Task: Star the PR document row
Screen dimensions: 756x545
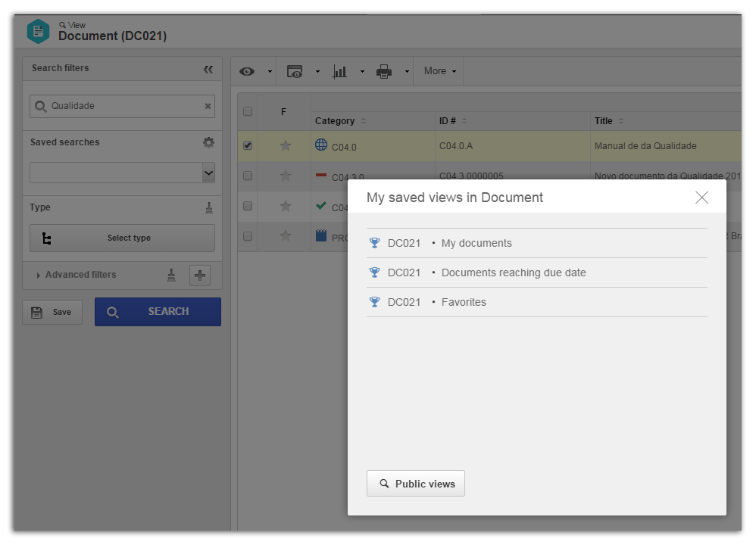Action: coord(286,236)
